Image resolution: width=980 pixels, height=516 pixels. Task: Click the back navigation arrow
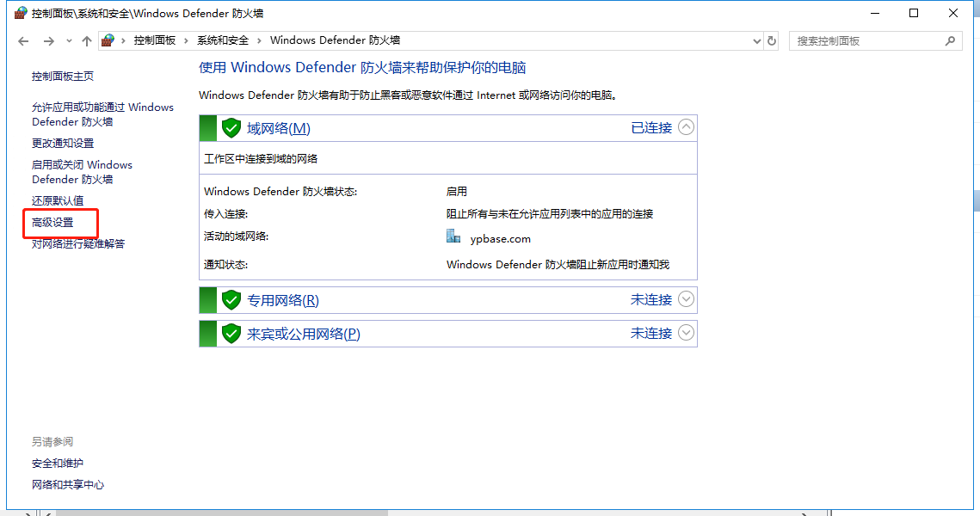point(23,41)
